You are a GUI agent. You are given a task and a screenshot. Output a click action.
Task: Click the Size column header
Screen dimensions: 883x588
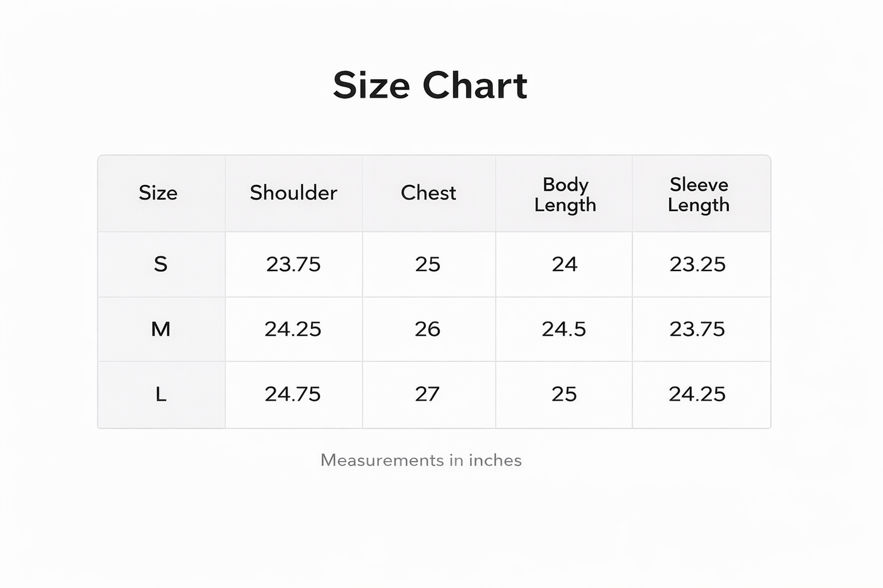tap(158, 193)
